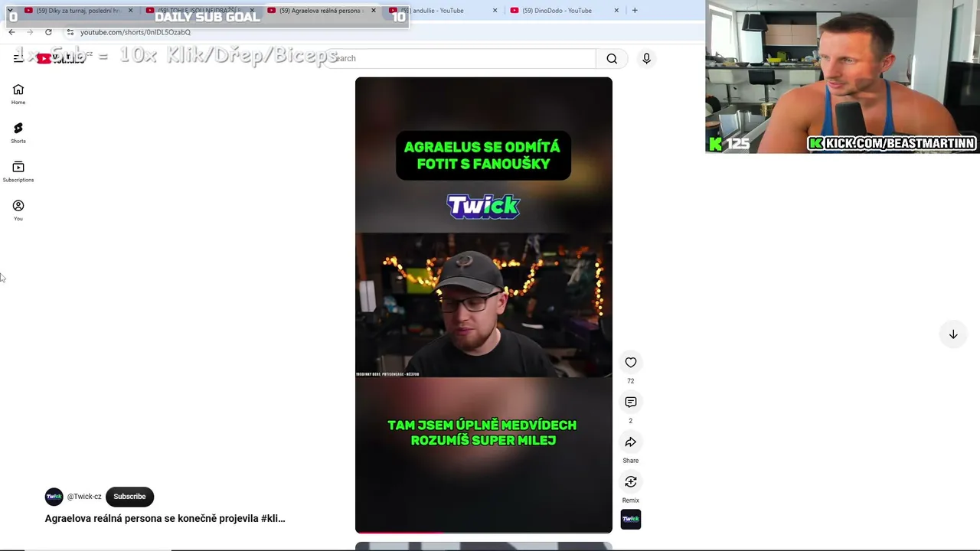Go to Subscriptions in the sidebar
This screenshot has height=551, width=980.
coord(18,172)
